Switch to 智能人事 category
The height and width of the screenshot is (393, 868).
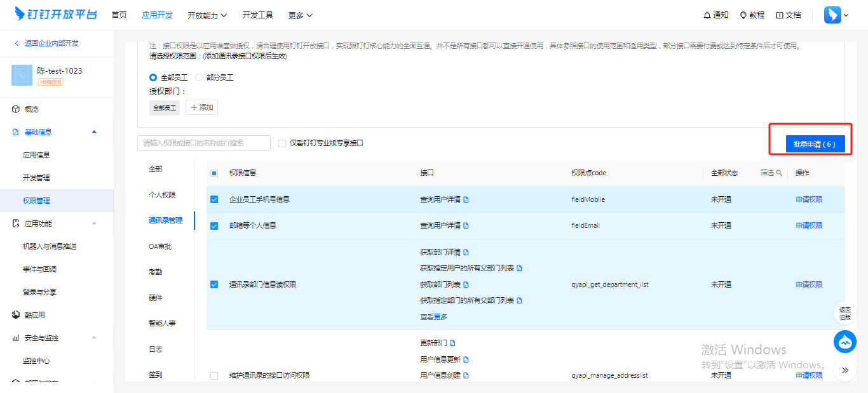click(x=162, y=323)
